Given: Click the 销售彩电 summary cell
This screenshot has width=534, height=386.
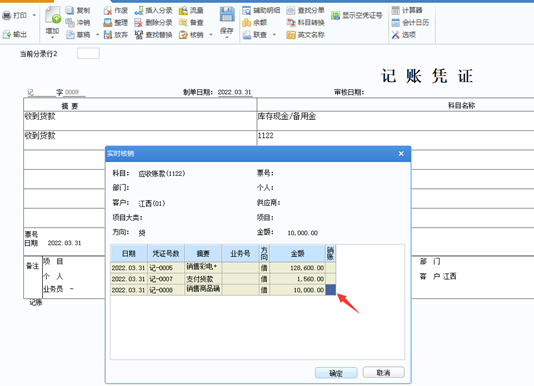Looking at the screenshot, I should tap(203, 267).
